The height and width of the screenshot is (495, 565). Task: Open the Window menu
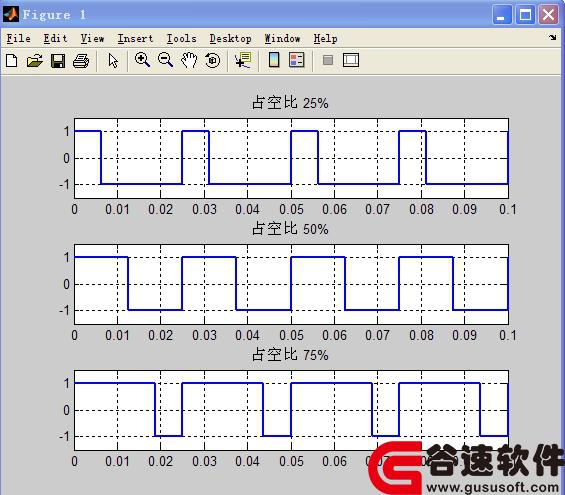click(x=282, y=39)
